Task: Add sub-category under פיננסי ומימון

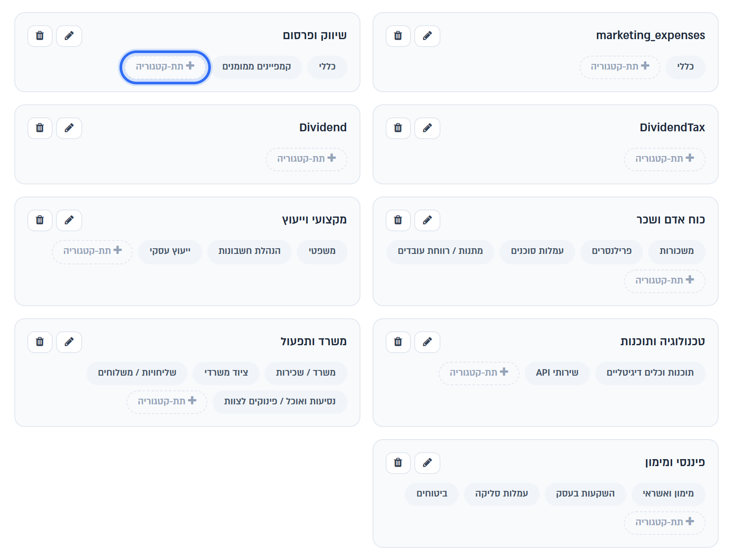Action: (665, 523)
